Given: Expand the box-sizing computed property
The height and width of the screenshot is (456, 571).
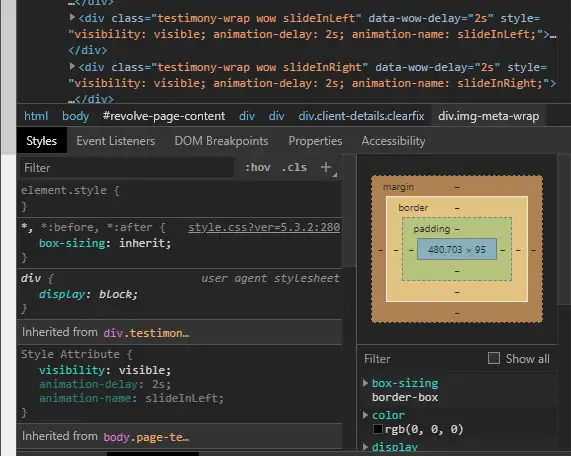Looking at the screenshot, I should click(x=365, y=383).
